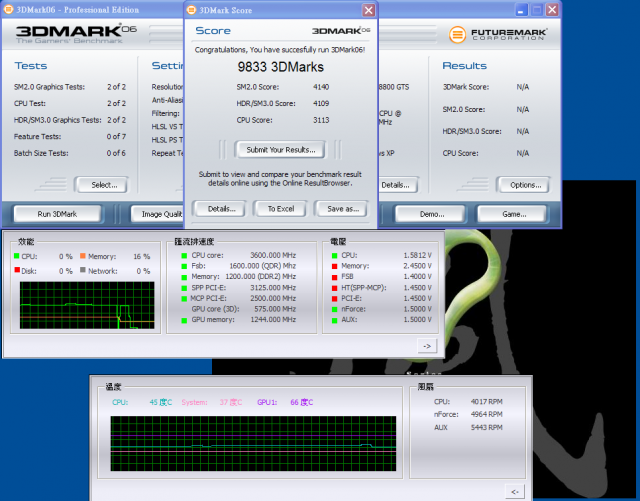Toggle the GPU memory clock indicator

tap(184, 320)
